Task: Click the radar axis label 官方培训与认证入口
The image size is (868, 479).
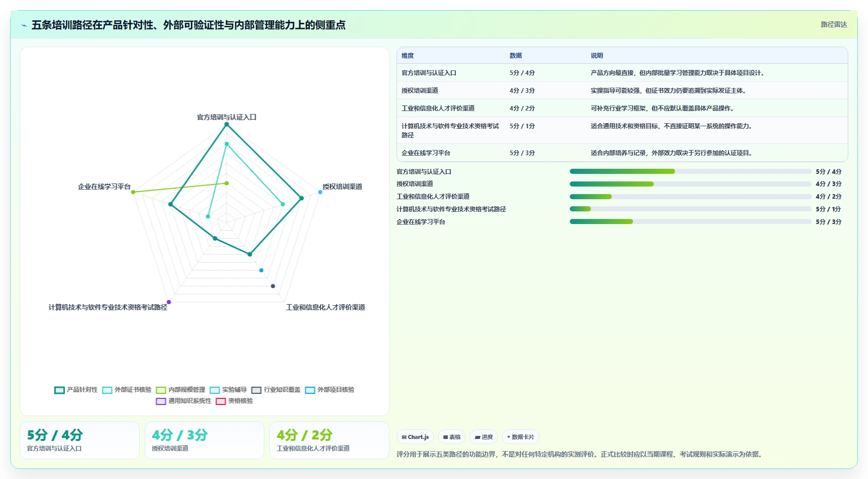Action: 227,117
